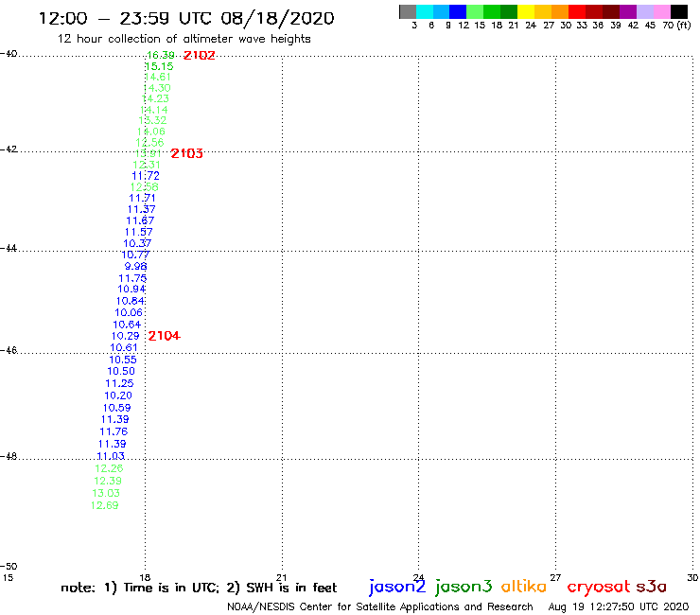The height and width of the screenshot is (615, 700).
Task: Click the wave height '11.75'
Action: click(132, 278)
